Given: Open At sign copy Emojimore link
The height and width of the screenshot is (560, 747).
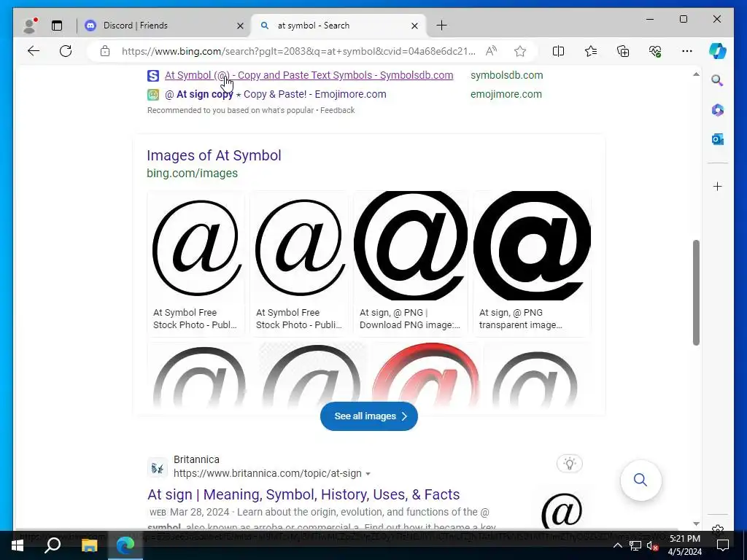Looking at the screenshot, I should [275, 94].
